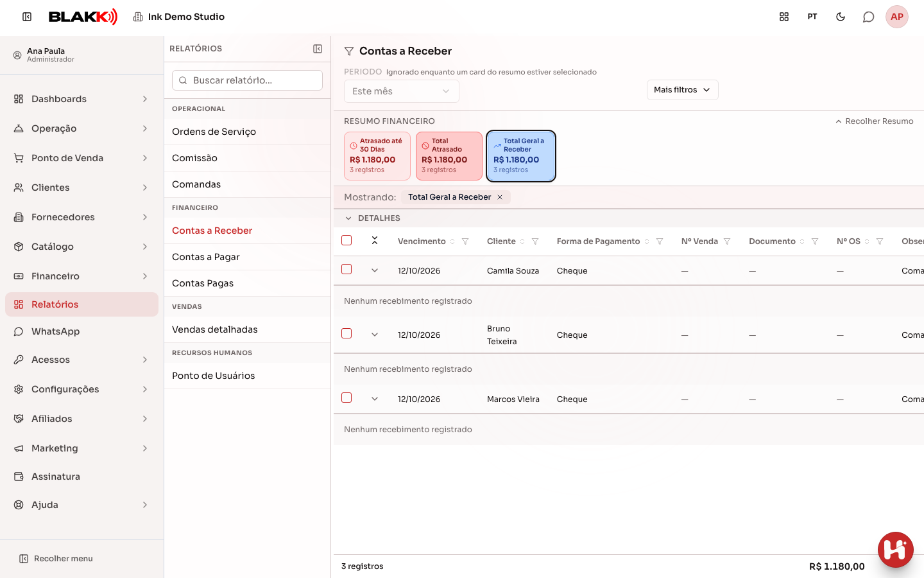The height and width of the screenshot is (578, 924).
Task: Select all rows with the header checkbox
Action: 346,240
